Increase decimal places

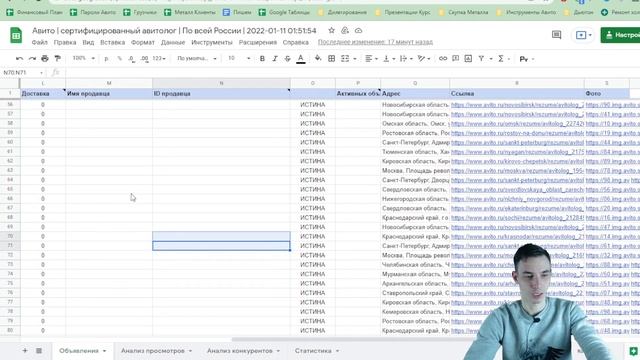(x=144, y=59)
